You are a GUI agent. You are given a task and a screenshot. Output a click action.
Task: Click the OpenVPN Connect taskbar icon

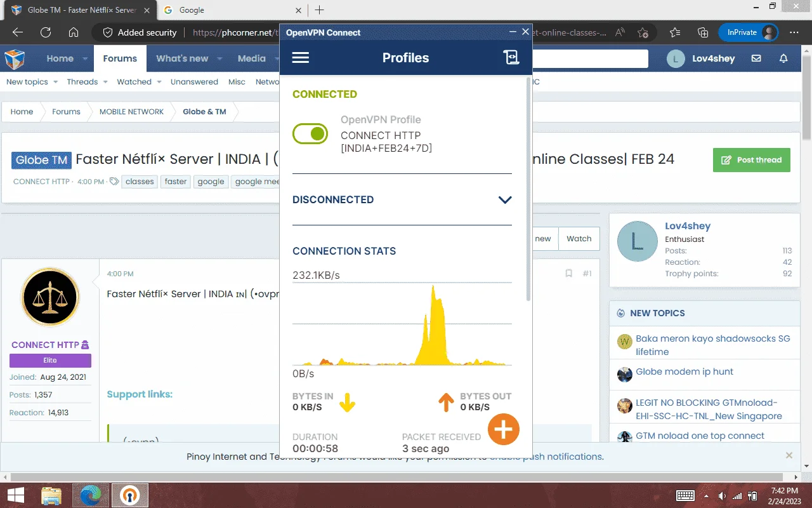[130, 495]
